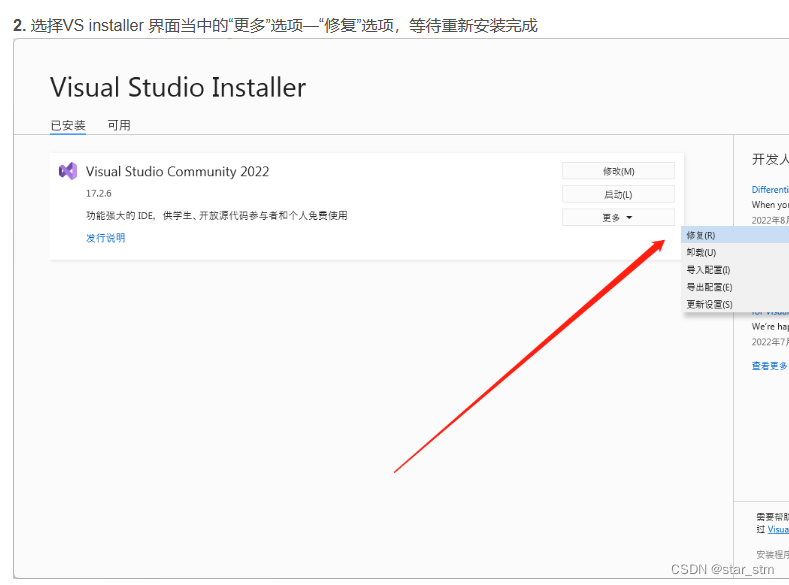The image size is (789, 585).
Task: Click the Visual Studio Installer heading
Action: pos(178,87)
